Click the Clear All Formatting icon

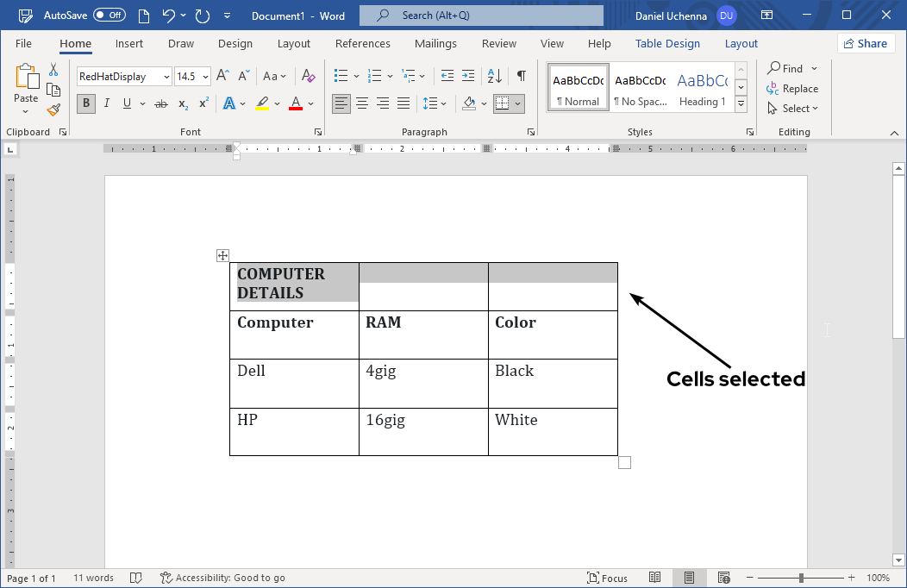coord(309,77)
